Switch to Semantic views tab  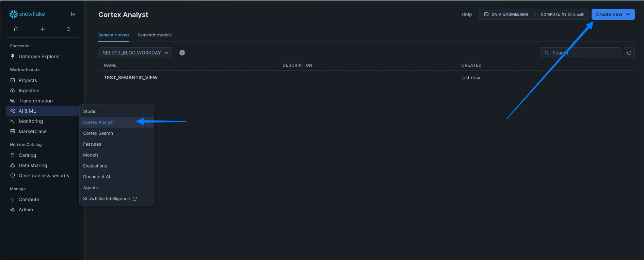click(x=114, y=35)
